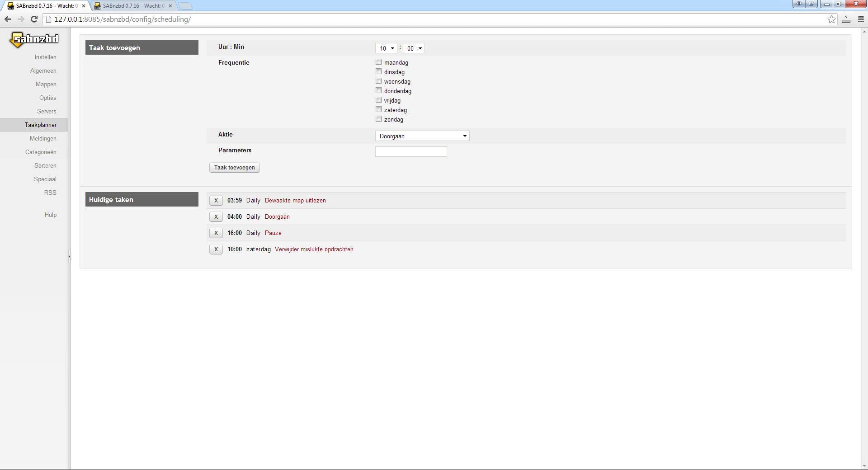The height and width of the screenshot is (470, 868).
Task: Select the vrijdag checkbox
Action: (x=379, y=100)
